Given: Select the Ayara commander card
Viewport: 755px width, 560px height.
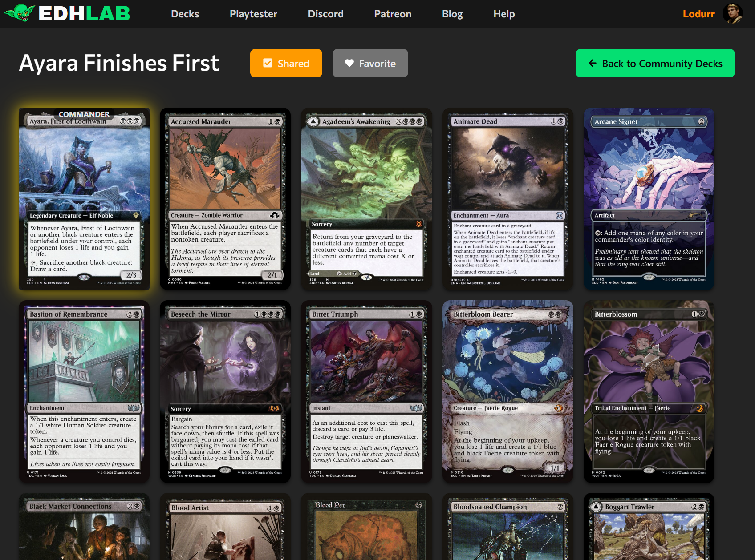Looking at the screenshot, I should pyautogui.click(x=84, y=199).
